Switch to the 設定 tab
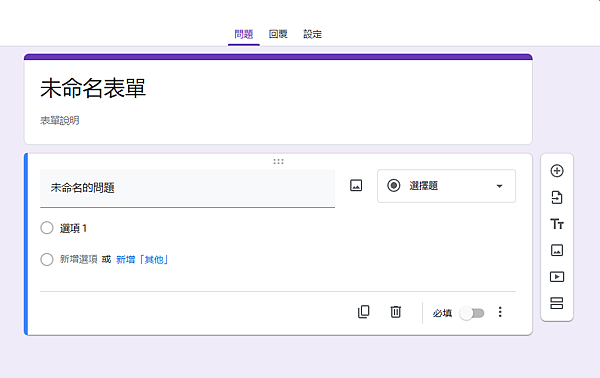This screenshot has width=600, height=378. [x=312, y=34]
